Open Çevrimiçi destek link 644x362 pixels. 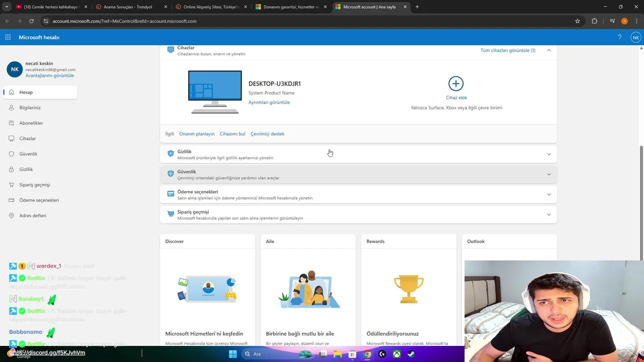tap(267, 134)
